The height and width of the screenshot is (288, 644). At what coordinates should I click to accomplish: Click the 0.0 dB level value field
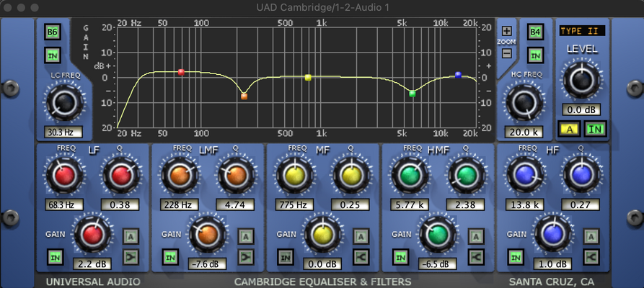(581, 109)
